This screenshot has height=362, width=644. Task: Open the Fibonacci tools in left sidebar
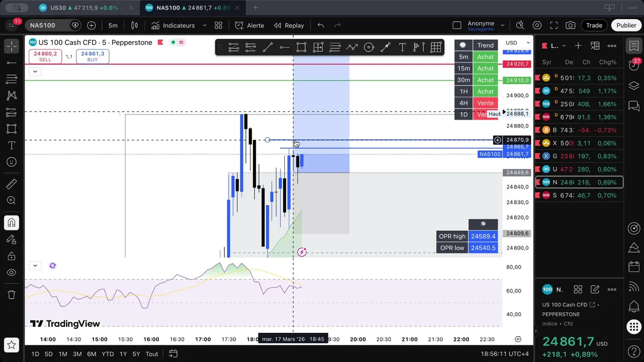pos(12,79)
